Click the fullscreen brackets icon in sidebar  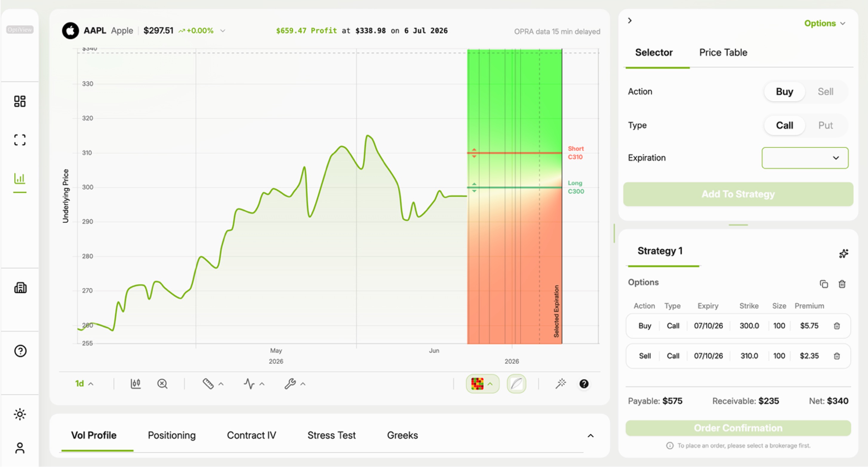20,140
